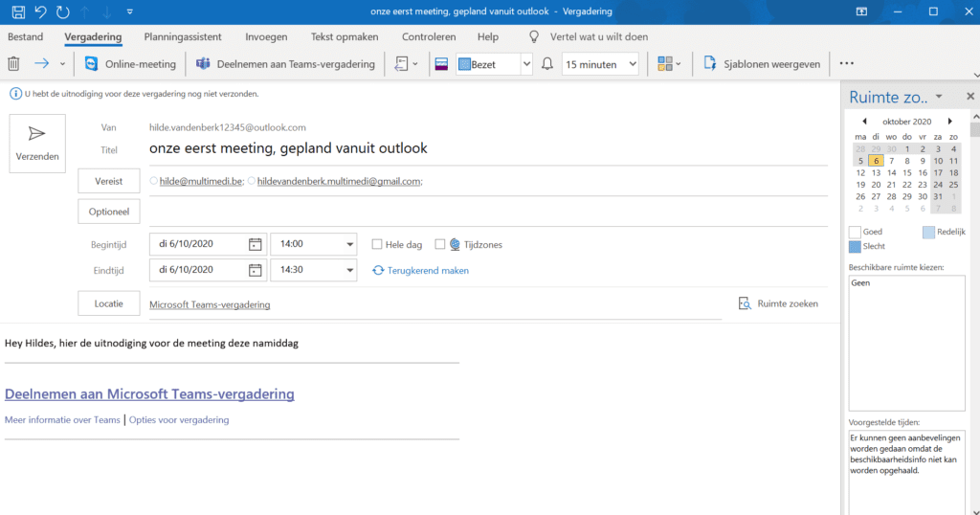Open the Bestand menu
Viewport: 980px width, 515px height.
tap(26, 37)
